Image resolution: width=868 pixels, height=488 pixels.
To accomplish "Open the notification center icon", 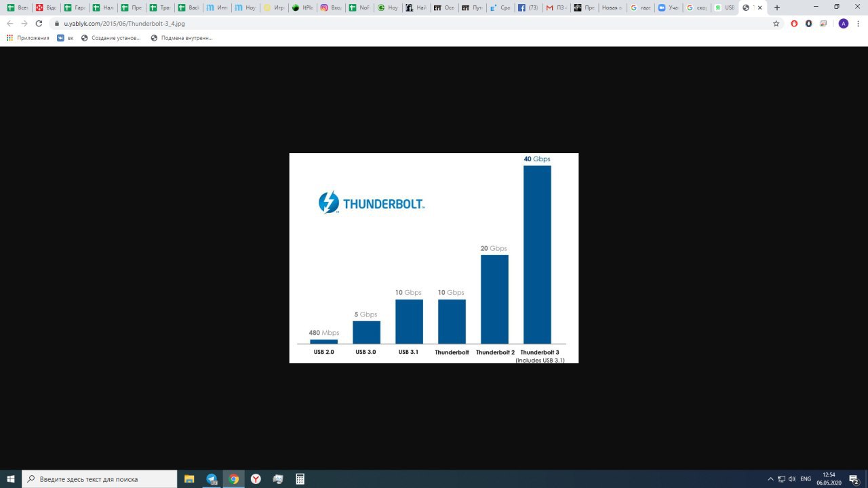I will [x=854, y=479].
